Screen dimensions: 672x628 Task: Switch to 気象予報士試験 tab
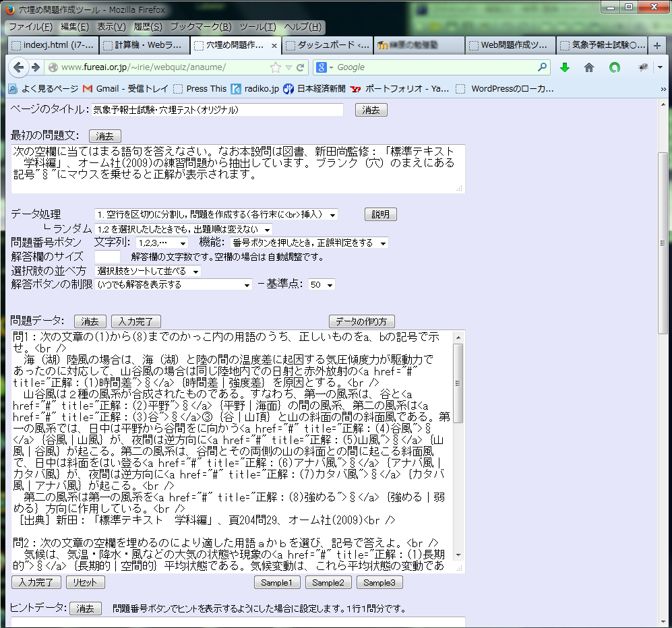602,45
